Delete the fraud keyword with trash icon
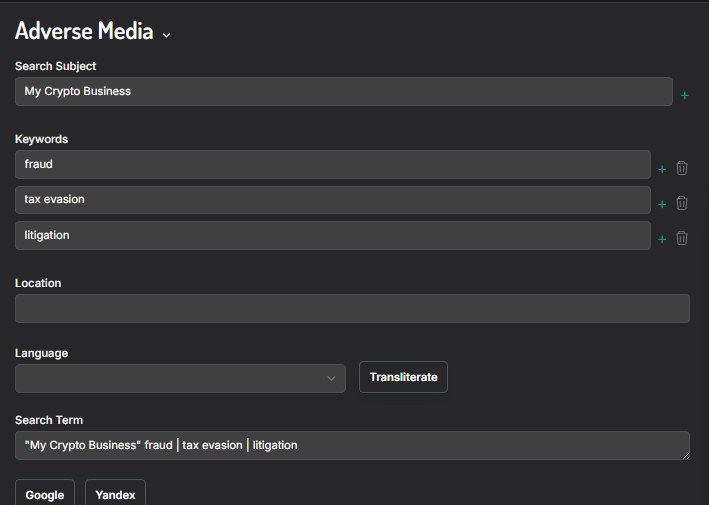This screenshot has height=505, width=709. click(682, 168)
